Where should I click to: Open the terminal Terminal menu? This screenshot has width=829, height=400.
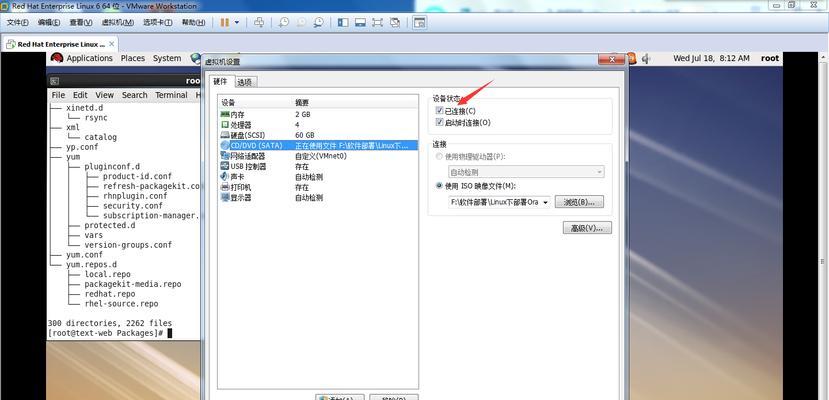click(171, 95)
